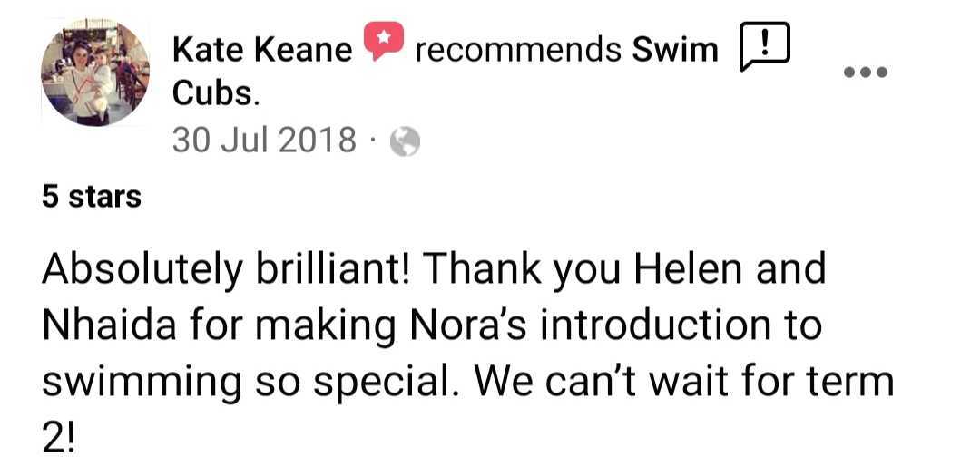
Task: Open Kate Keane's profile picture
Action: tap(95, 72)
